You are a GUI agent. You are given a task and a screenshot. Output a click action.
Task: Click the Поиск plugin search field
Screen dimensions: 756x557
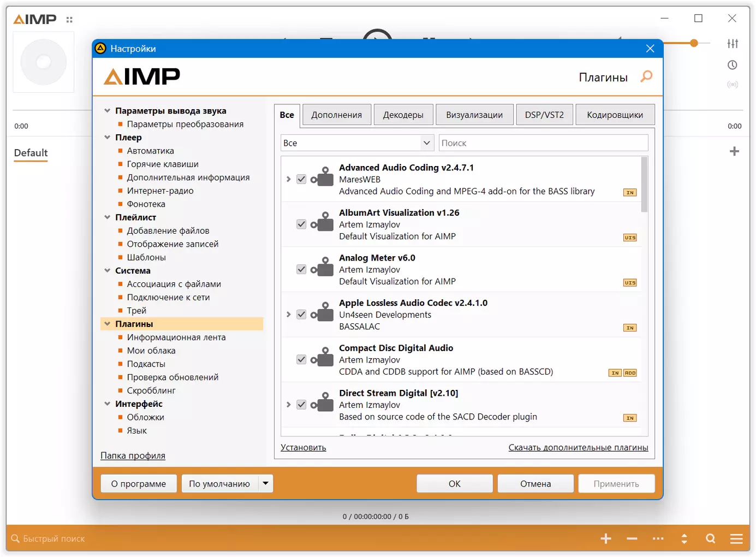(543, 143)
